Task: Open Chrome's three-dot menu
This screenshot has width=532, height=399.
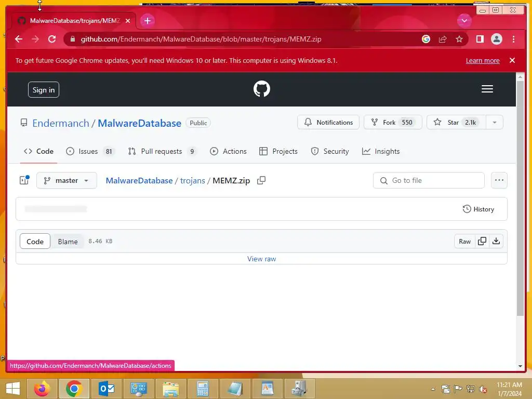Action: coord(513,39)
